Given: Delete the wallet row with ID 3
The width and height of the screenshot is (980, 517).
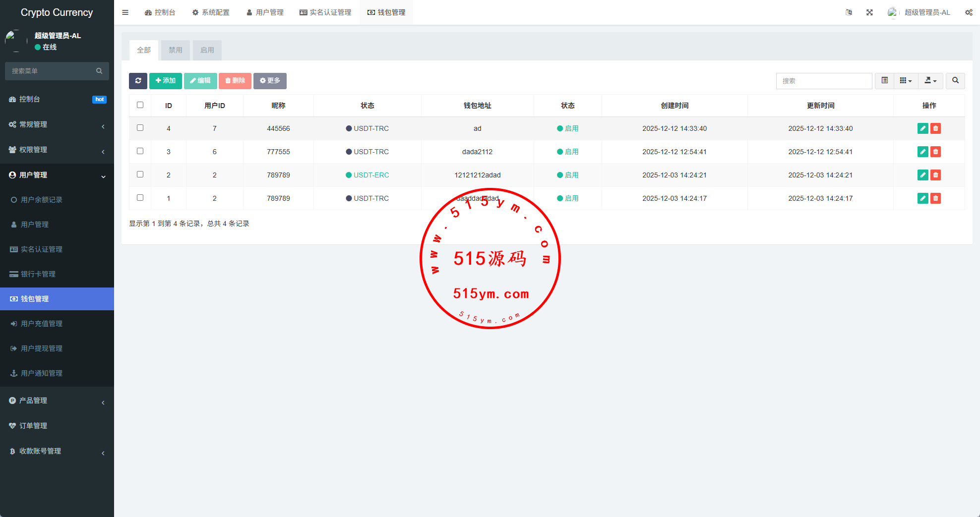Looking at the screenshot, I should [x=935, y=152].
